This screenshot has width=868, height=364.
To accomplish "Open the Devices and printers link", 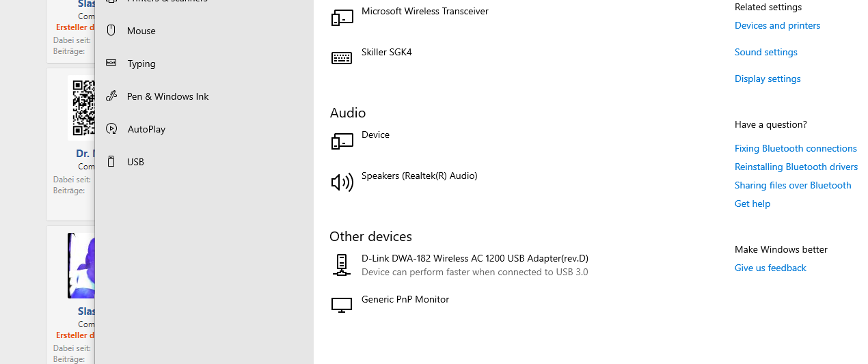I will 777,25.
